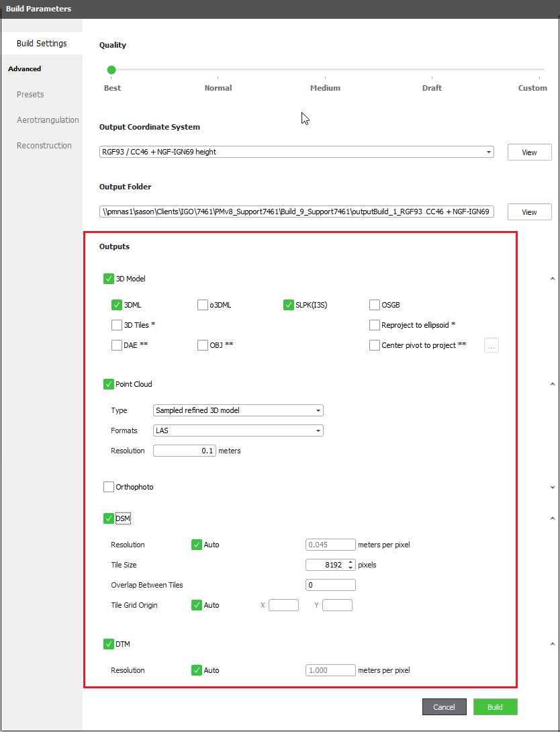Uncheck the Point Cloud output

click(109, 384)
